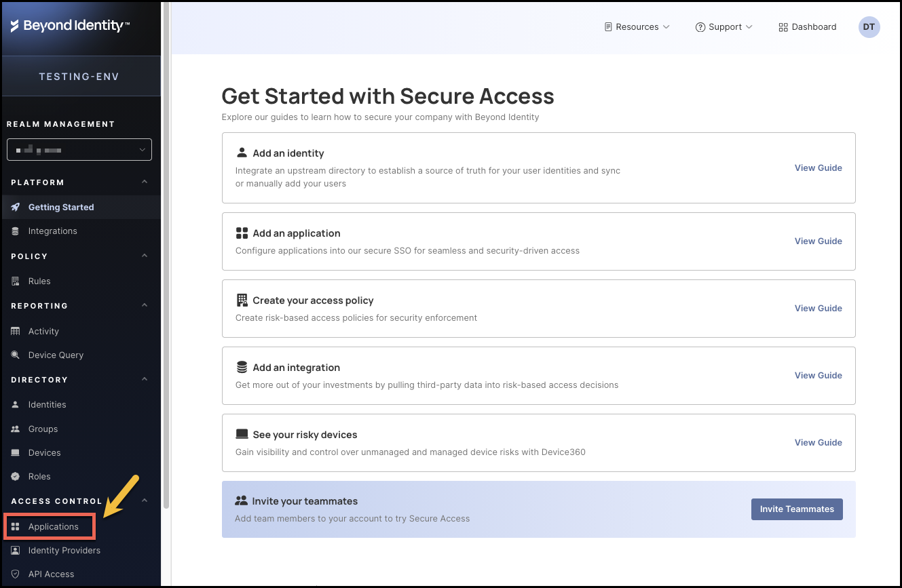Click the Beyond Identity logo
The image size is (902, 588).
[x=71, y=25]
